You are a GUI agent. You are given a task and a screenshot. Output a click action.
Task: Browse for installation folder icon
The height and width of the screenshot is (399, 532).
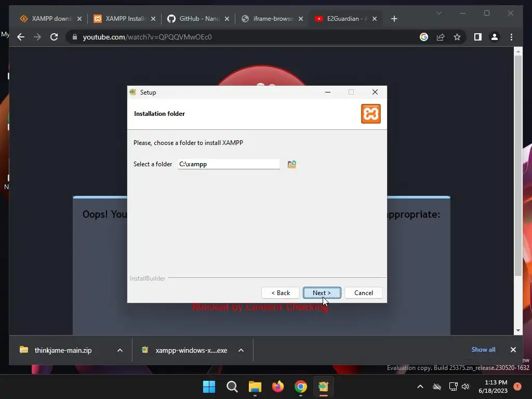292,165
